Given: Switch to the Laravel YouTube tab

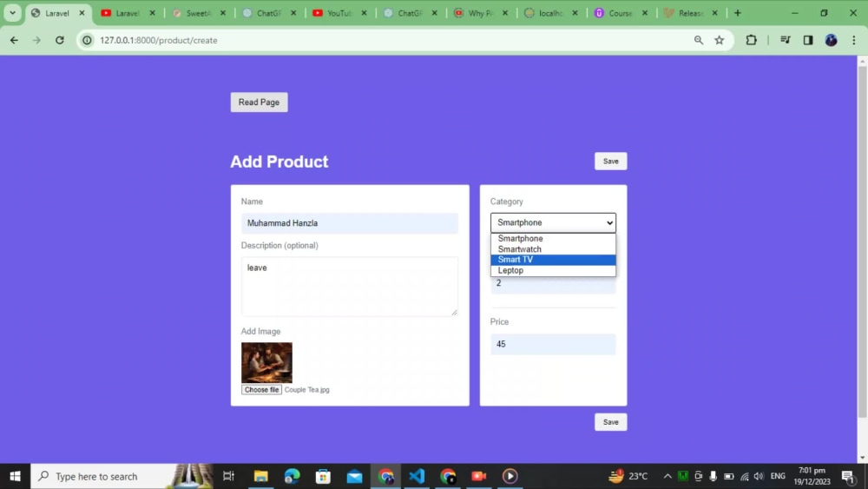Looking at the screenshot, I should point(128,13).
